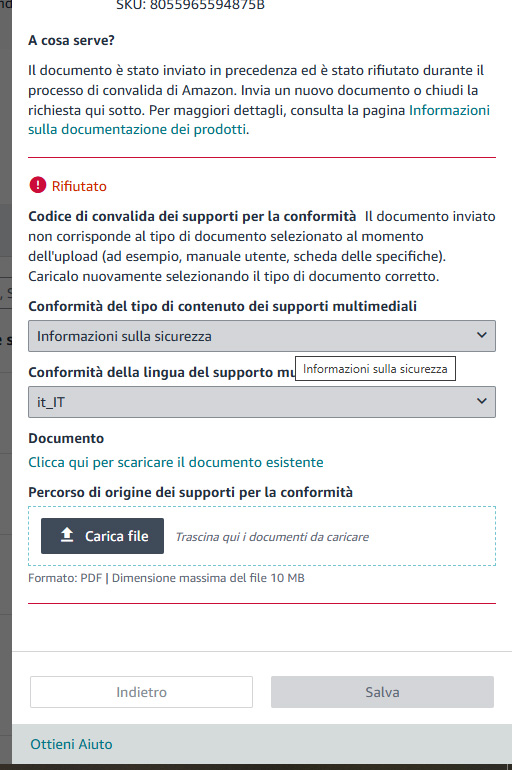Open the Informazioni sulla sicurezza content type dropdown
512x770 pixels.
262,336
